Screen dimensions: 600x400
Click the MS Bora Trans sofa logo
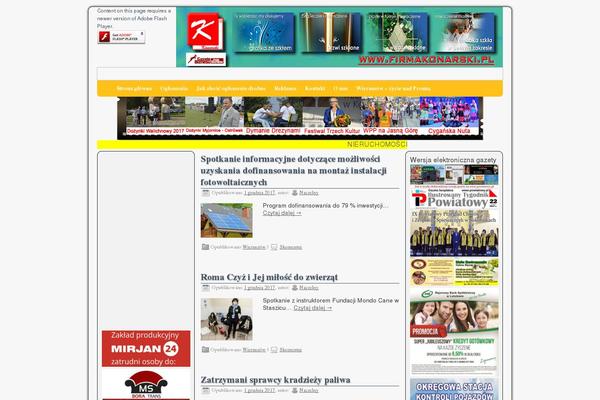146,383
